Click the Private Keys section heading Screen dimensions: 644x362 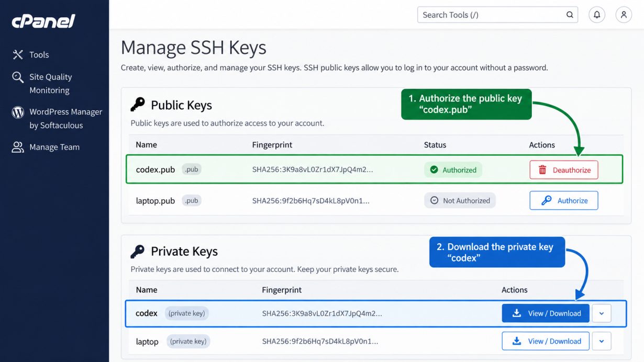pyautogui.click(x=184, y=251)
